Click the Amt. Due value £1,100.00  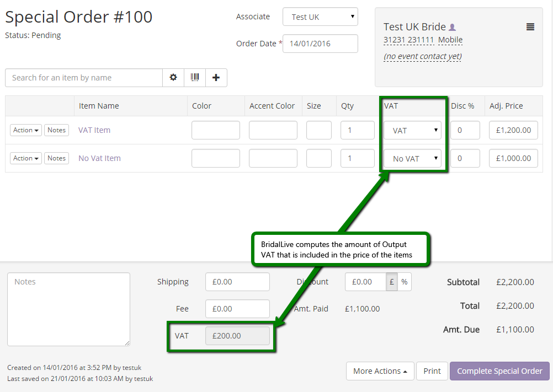point(515,329)
